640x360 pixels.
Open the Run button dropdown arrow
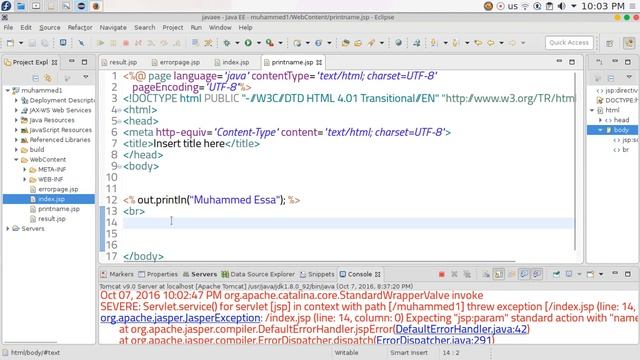click(x=258, y=43)
